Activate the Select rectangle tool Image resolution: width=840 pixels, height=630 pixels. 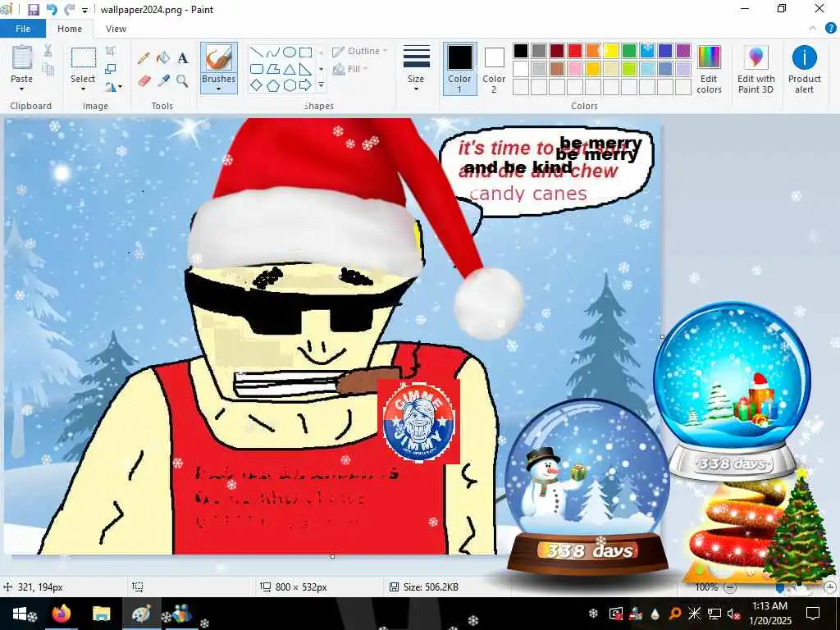point(83,58)
